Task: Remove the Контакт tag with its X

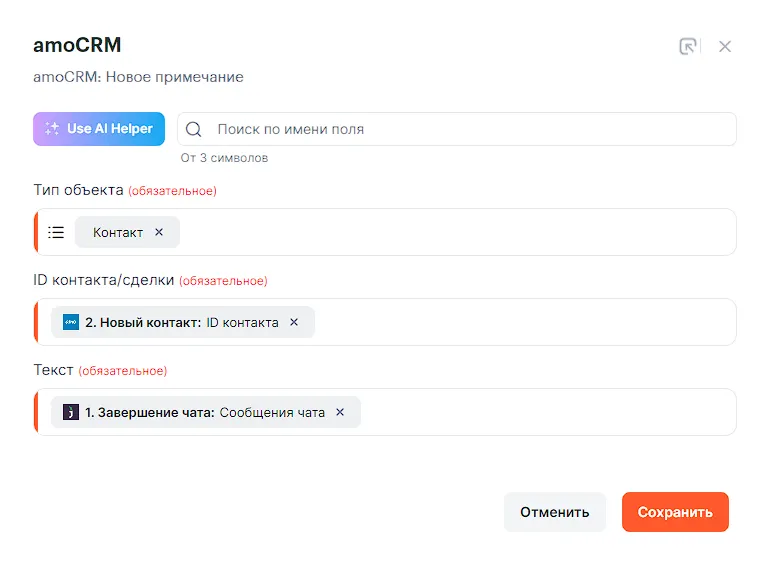Action: click(x=159, y=232)
